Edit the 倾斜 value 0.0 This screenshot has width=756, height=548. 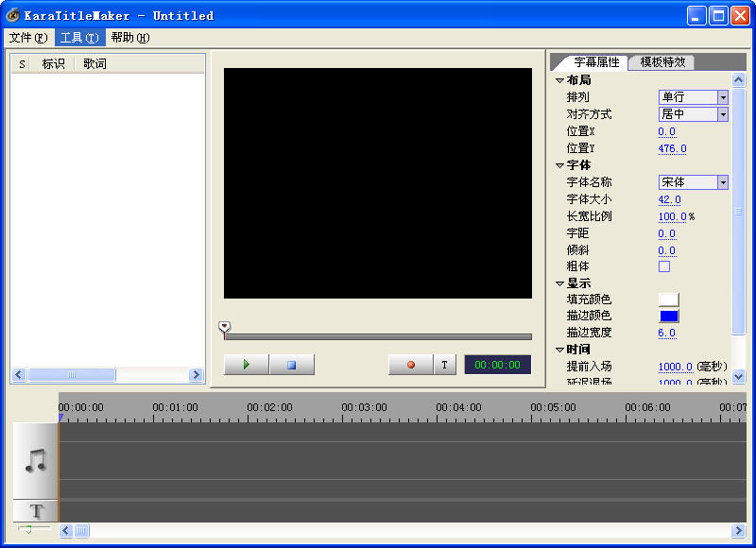pos(667,250)
